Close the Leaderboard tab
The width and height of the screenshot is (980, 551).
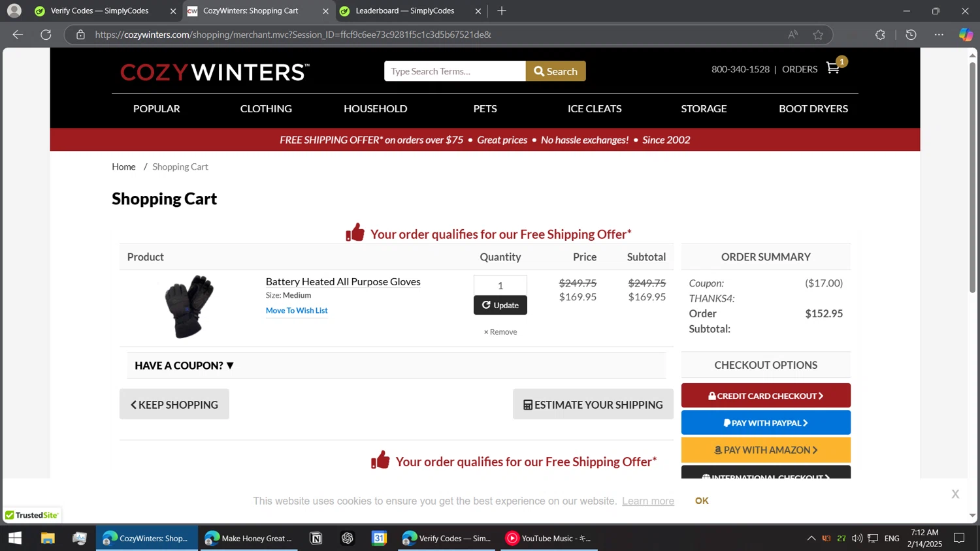tap(478, 11)
